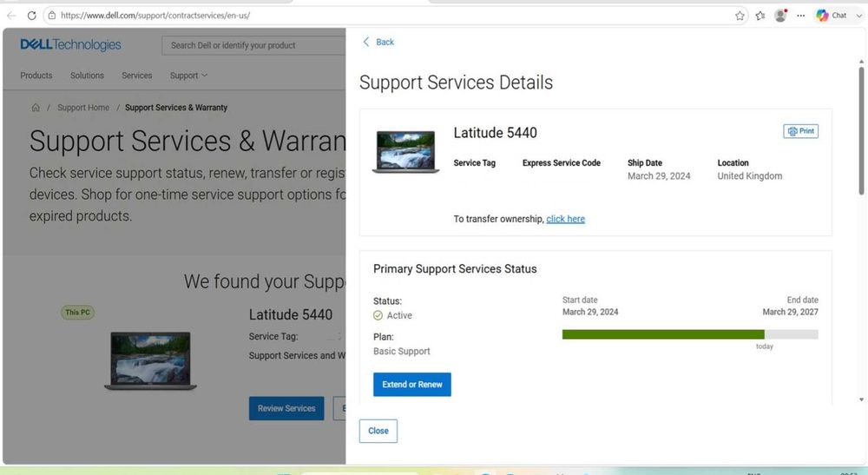Click the support coverage progress bar
The width and height of the screenshot is (868, 475).
point(690,334)
